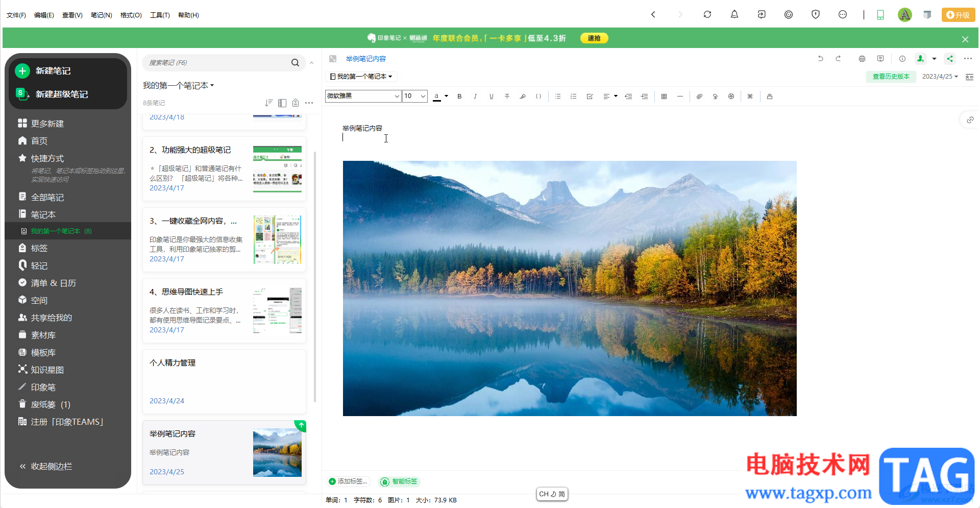
Task: Collapse sidebar via 收起侧边栏
Action: tap(45, 466)
